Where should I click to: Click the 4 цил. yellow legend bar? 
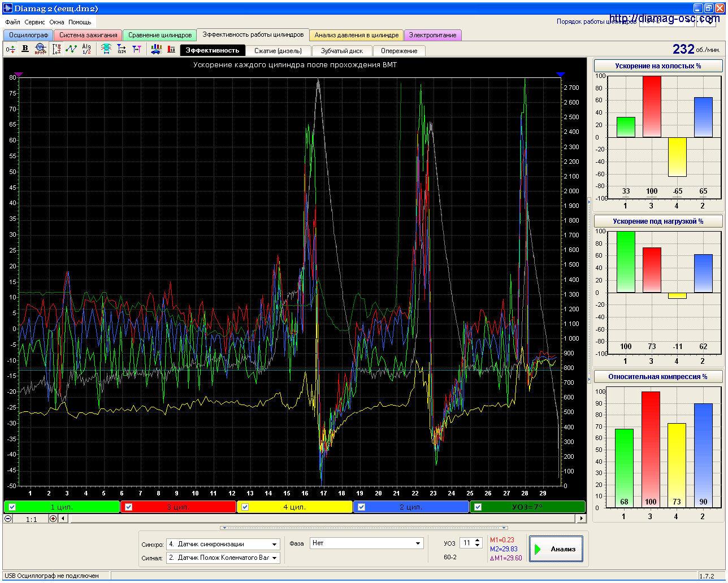click(295, 507)
